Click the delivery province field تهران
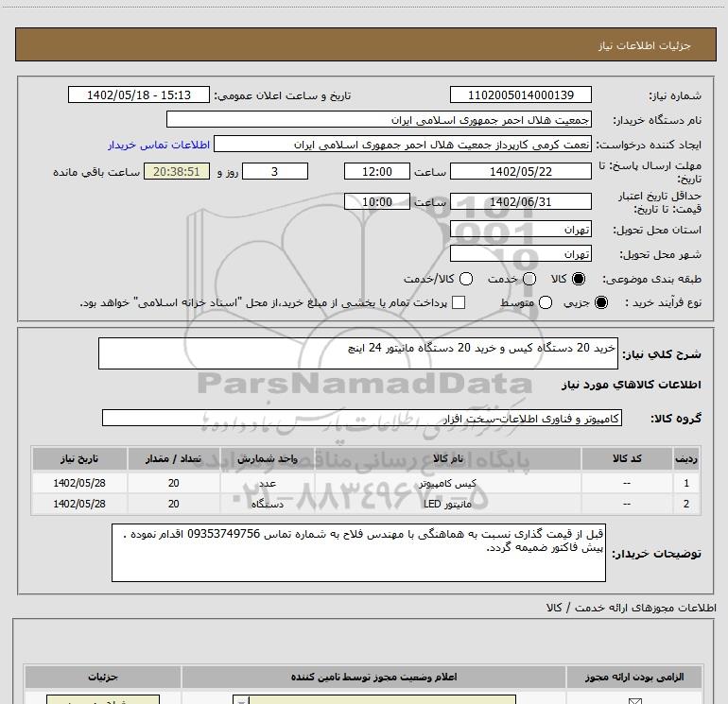 pyautogui.click(x=520, y=230)
